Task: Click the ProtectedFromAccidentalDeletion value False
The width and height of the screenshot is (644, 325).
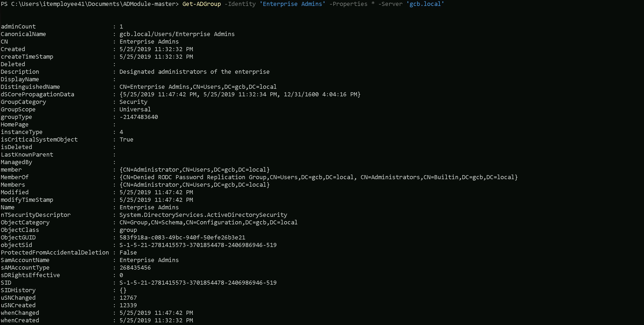Action: tap(128, 253)
